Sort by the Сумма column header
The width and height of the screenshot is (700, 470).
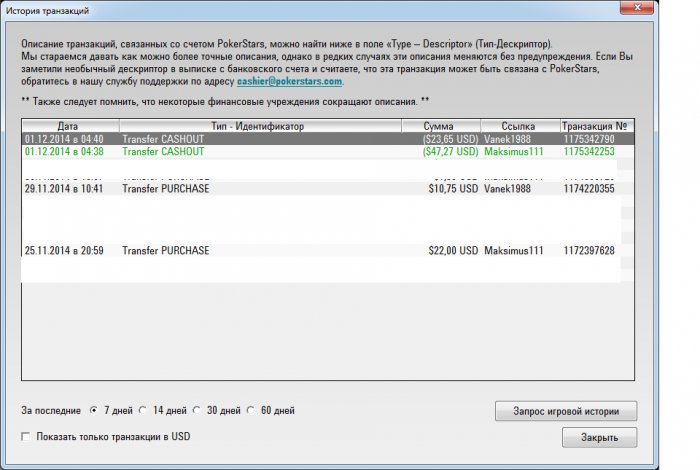(441, 126)
